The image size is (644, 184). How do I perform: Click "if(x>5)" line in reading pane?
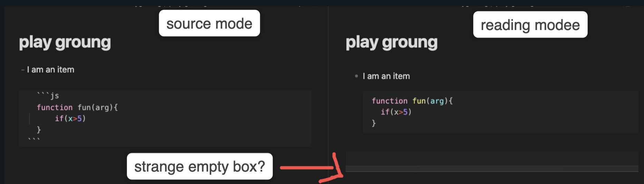(396, 112)
